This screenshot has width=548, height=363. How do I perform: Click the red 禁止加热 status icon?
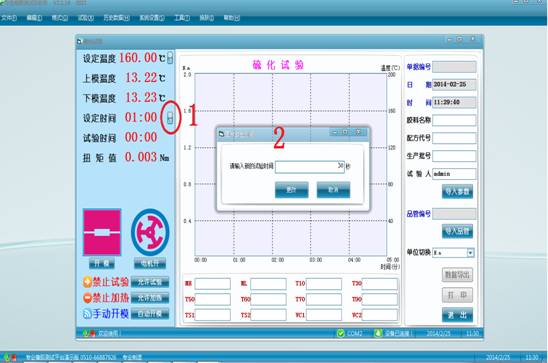coord(87,298)
